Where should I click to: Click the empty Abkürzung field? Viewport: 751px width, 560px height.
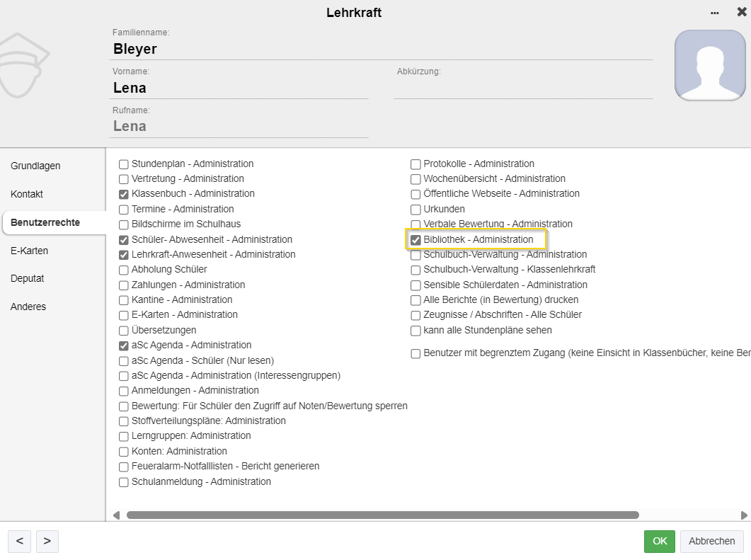pyautogui.click(x=523, y=88)
